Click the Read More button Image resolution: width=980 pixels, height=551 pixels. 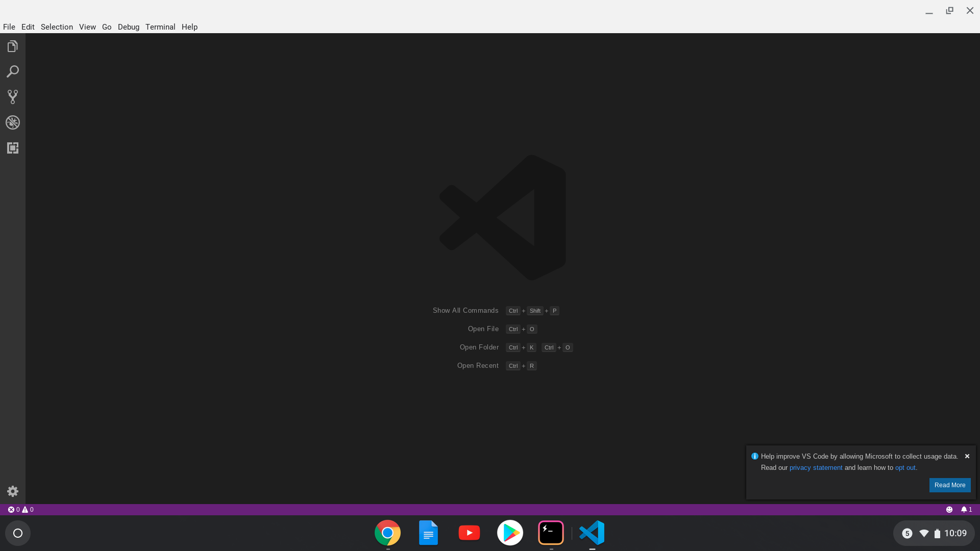point(950,485)
